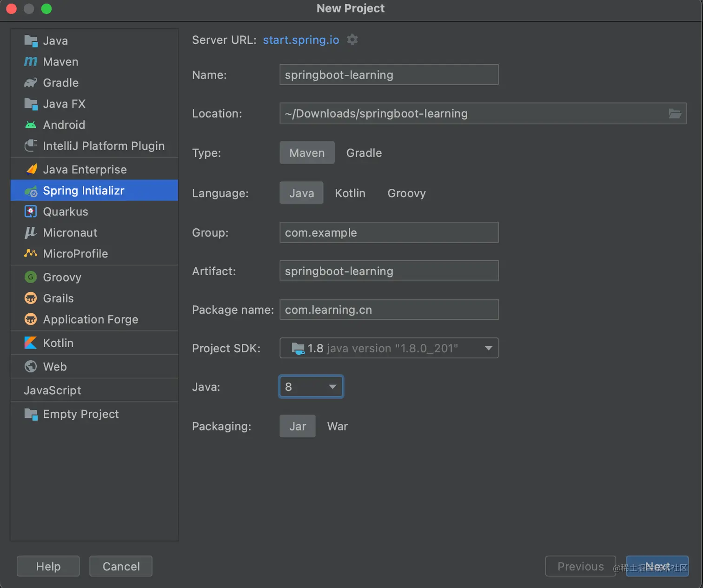Select the Java icon in the project type sidebar
The width and height of the screenshot is (703, 588).
31,41
